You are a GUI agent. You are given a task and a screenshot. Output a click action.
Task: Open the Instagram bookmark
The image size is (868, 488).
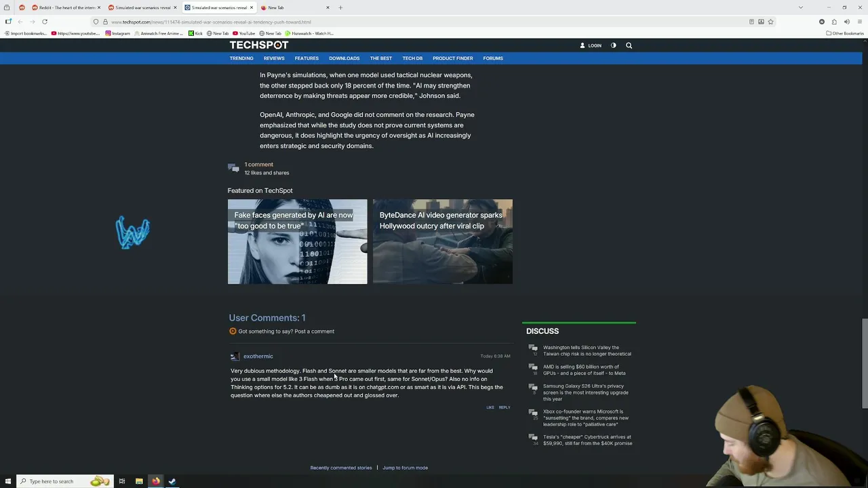(x=117, y=33)
